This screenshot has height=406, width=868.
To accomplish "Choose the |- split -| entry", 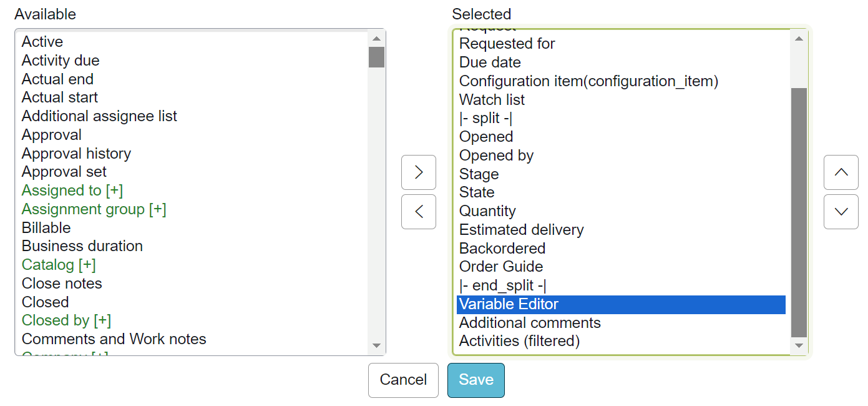I will click(485, 119).
